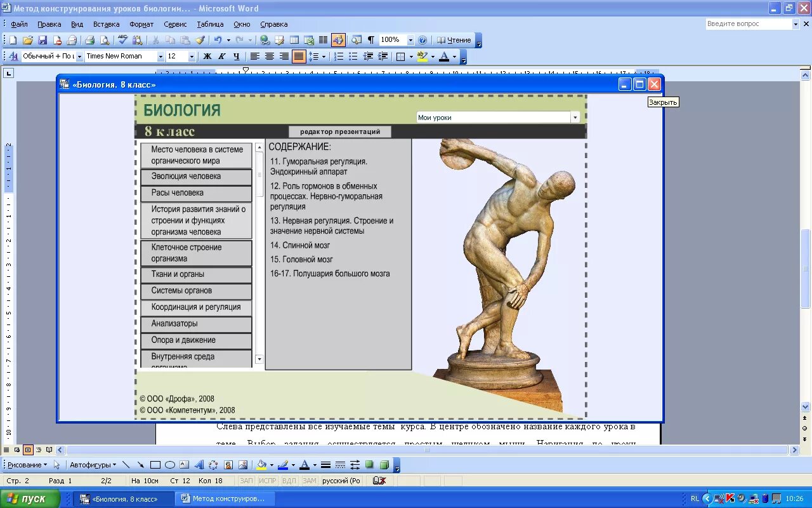The image size is (812, 508).
Task: Apply the Format Painter brush
Action: click(200, 40)
